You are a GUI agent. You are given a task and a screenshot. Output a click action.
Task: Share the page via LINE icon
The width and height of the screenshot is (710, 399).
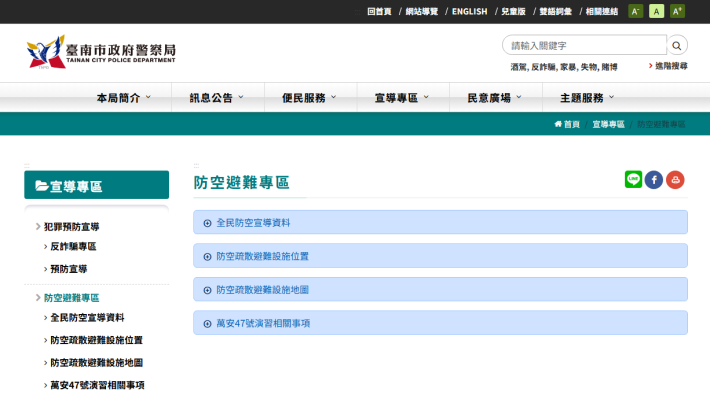click(x=633, y=179)
